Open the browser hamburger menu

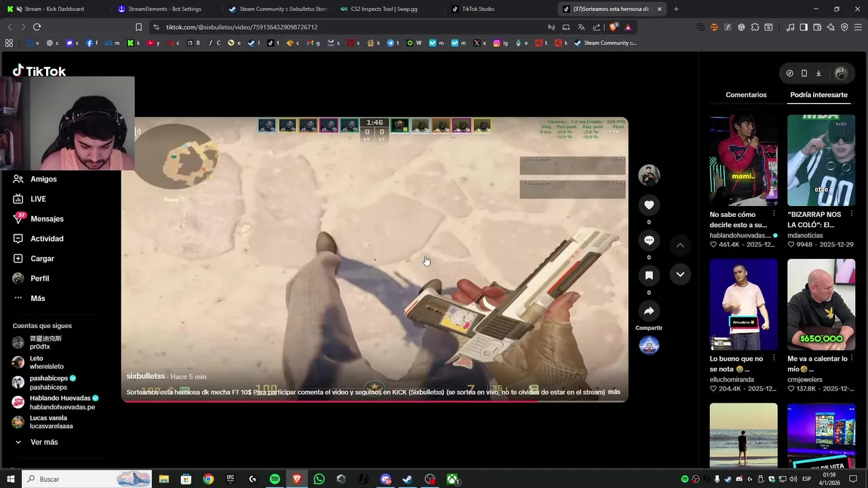click(859, 27)
